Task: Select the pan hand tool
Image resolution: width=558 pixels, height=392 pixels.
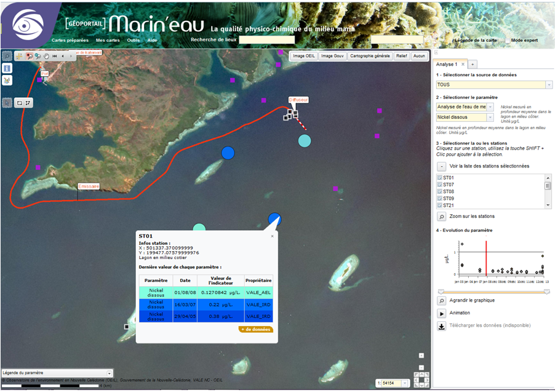Action: [46, 56]
